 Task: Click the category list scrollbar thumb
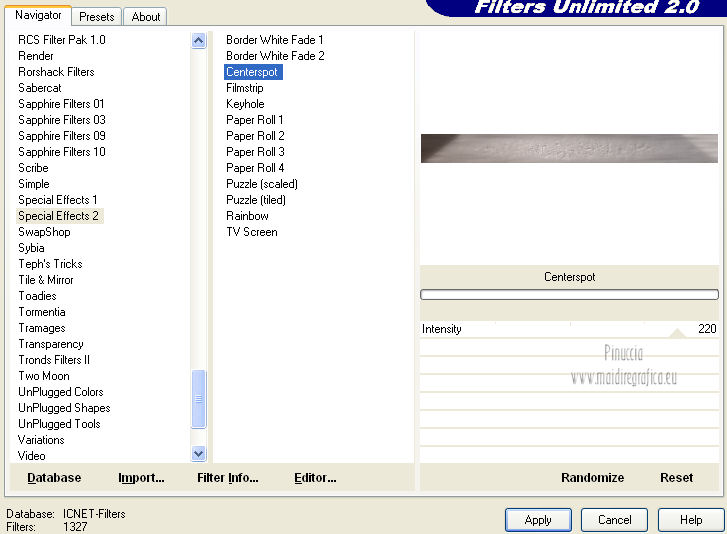[198, 399]
